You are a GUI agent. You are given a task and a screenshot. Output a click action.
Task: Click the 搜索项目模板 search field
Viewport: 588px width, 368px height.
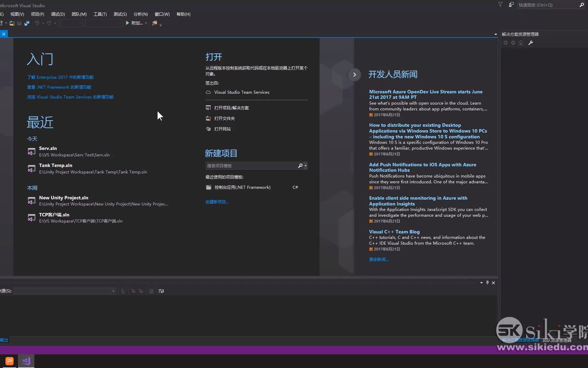tap(251, 166)
